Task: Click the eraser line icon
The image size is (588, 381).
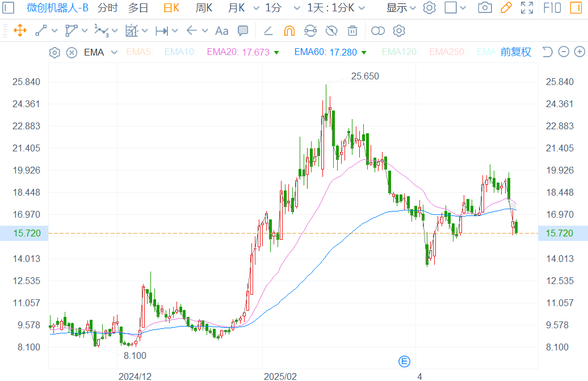Action: pyautogui.click(x=268, y=31)
